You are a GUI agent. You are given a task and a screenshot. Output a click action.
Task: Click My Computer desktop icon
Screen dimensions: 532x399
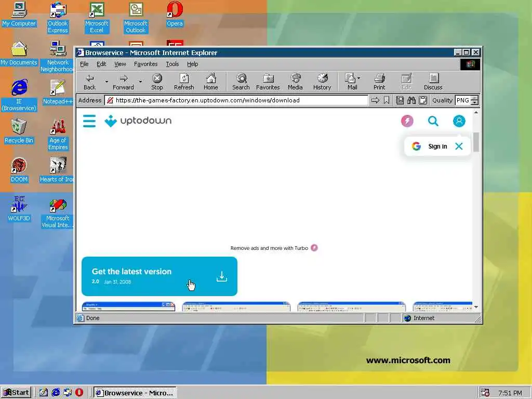point(19,15)
